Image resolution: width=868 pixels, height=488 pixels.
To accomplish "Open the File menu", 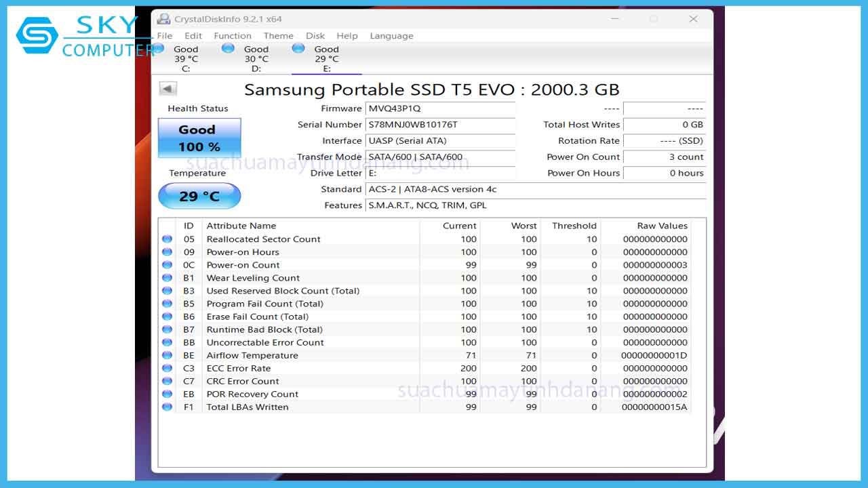I will [165, 36].
